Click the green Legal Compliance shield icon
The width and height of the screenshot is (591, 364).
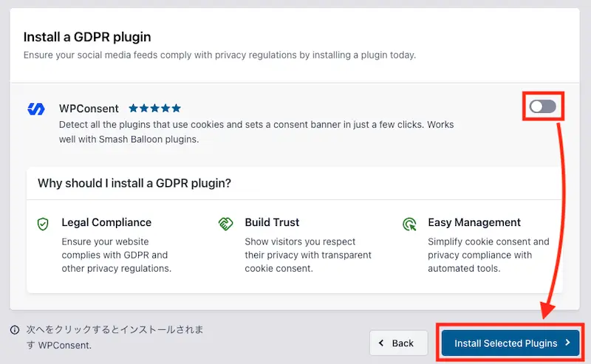[x=43, y=224]
